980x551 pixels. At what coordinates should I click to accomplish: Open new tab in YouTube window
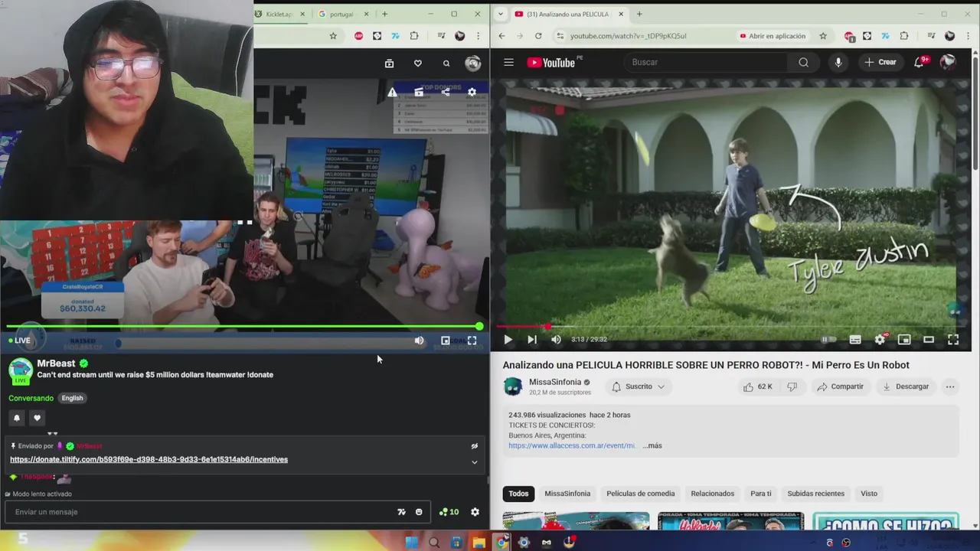639,14
